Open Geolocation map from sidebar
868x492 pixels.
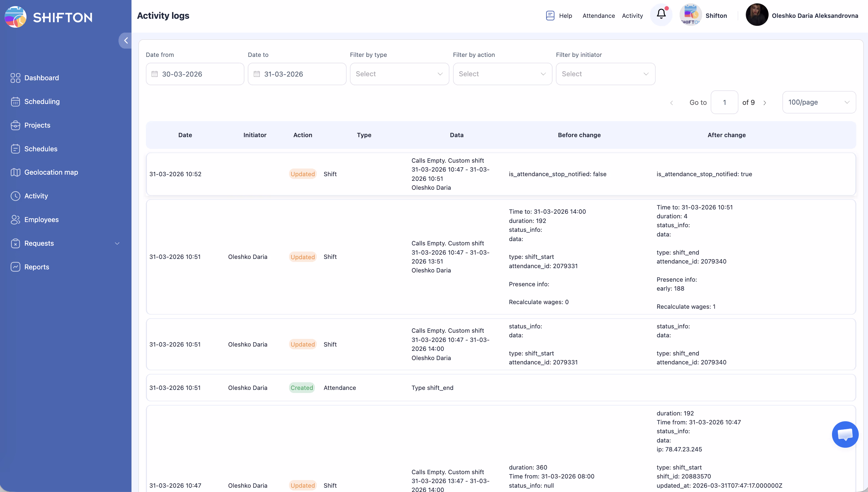51,172
